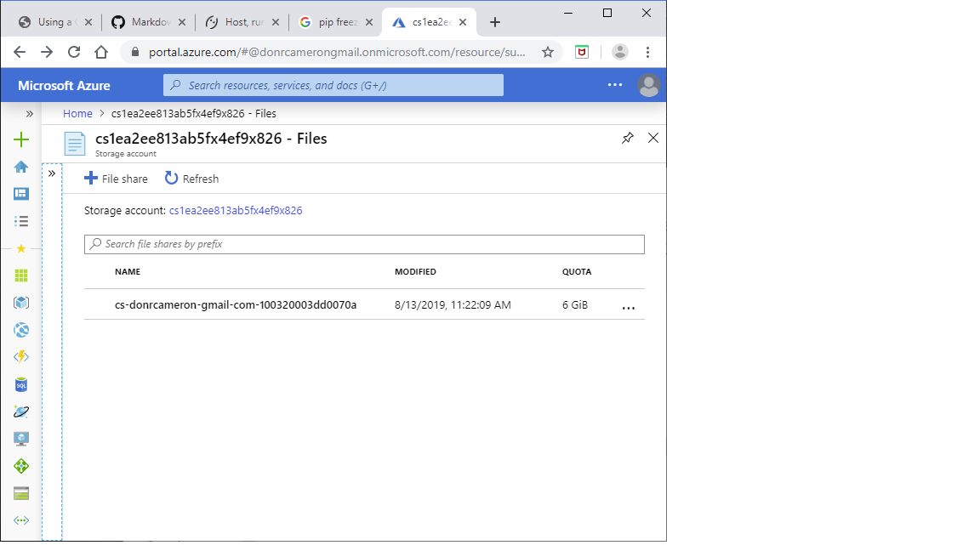
Task: Open file share cs-donrcameron-gmail-com-100320003dd0070a
Action: click(236, 305)
